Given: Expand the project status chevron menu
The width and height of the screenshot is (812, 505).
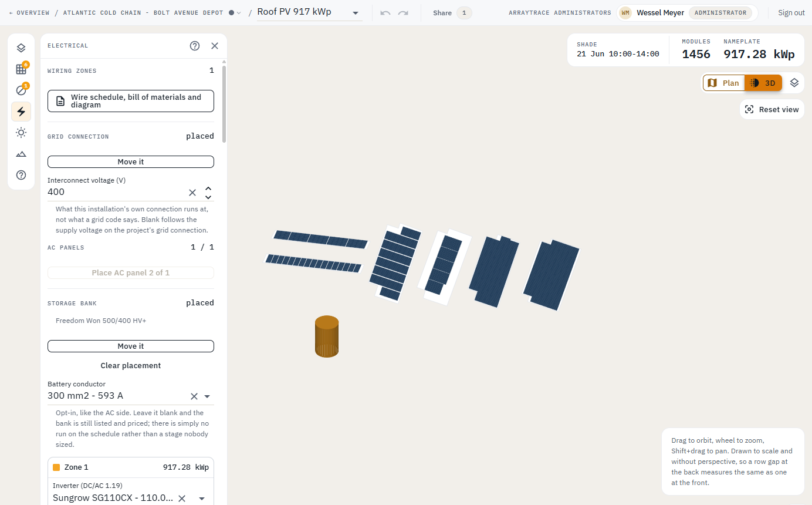Looking at the screenshot, I should click(x=239, y=13).
